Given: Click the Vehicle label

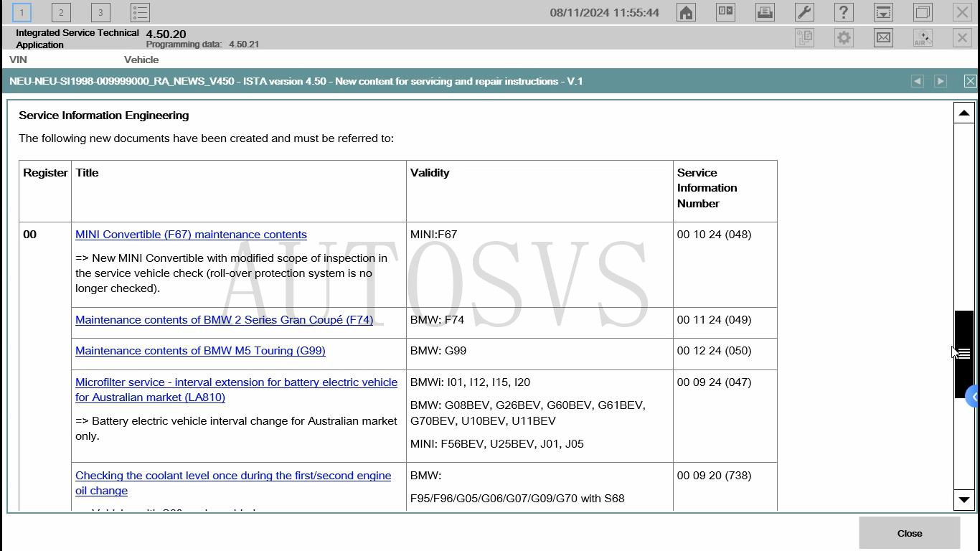Looking at the screenshot, I should [141, 60].
